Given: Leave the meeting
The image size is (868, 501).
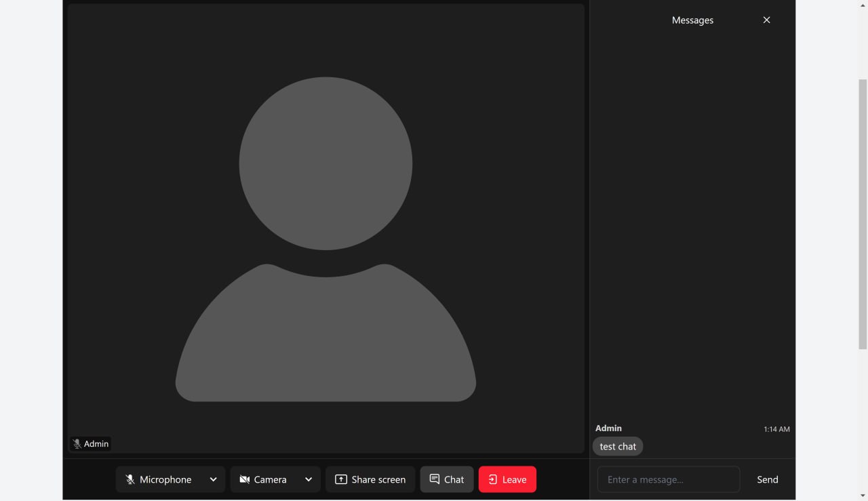Looking at the screenshot, I should 507,479.
